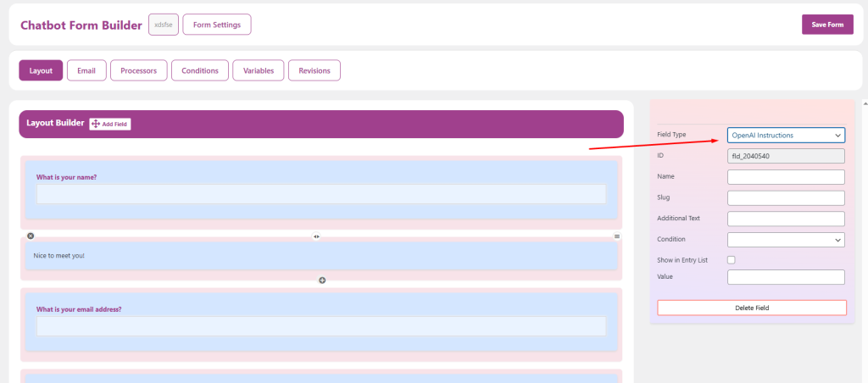Go to the Conditions tab
Viewport: 868px width, 383px height.
(x=199, y=70)
